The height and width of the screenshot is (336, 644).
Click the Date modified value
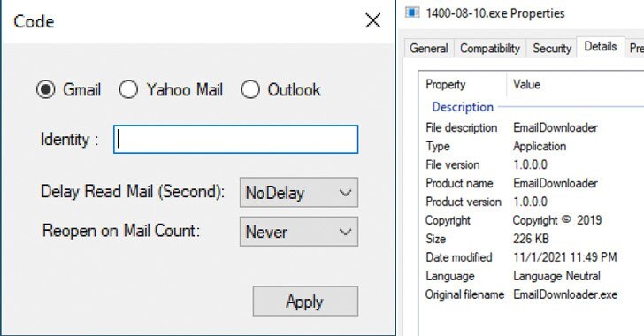coord(564,257)
